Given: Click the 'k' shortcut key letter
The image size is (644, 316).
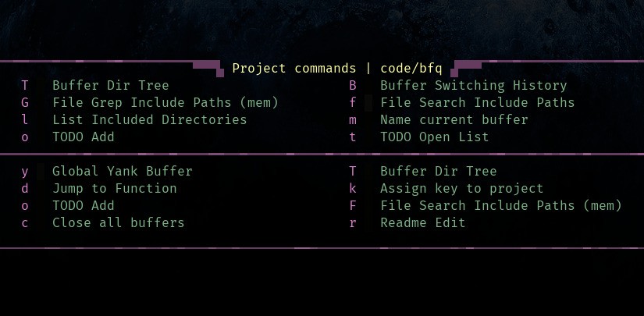Looking at the screenshot, I should 352,188.
